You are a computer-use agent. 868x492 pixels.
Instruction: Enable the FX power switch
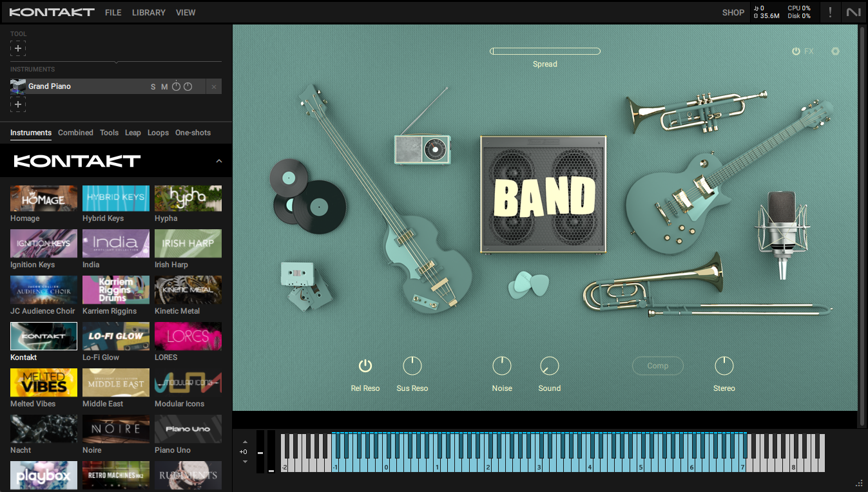click(796, 52)
